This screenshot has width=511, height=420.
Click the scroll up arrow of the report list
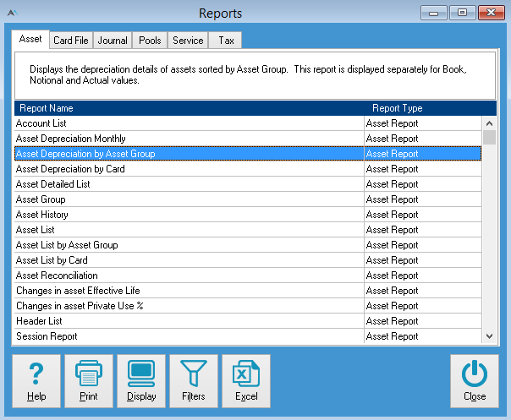coord(489,123)
